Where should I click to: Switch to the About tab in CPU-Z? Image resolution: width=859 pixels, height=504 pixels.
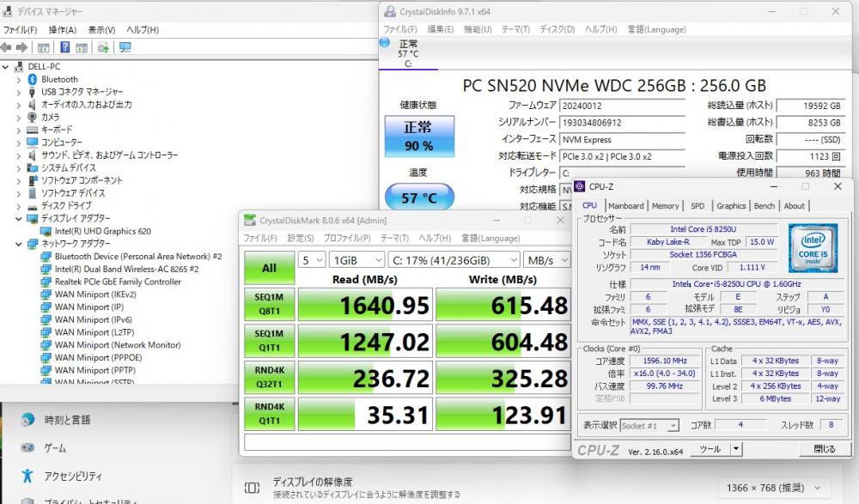pos(794,206)
